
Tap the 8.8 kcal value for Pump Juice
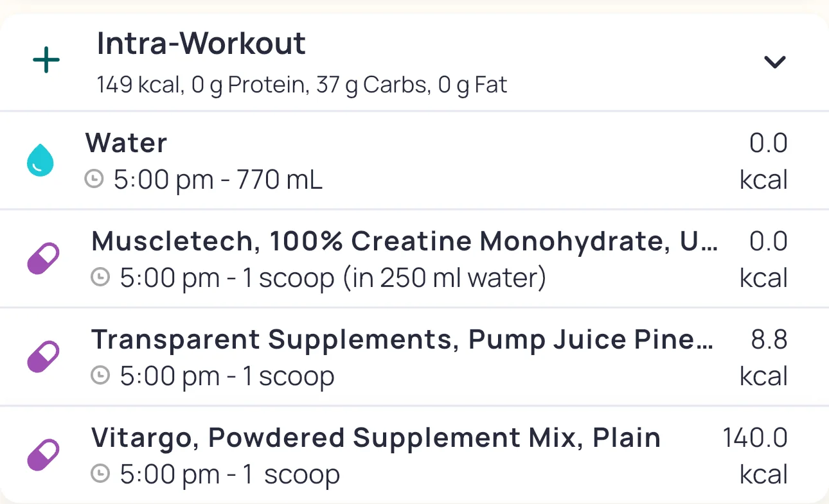769,340
